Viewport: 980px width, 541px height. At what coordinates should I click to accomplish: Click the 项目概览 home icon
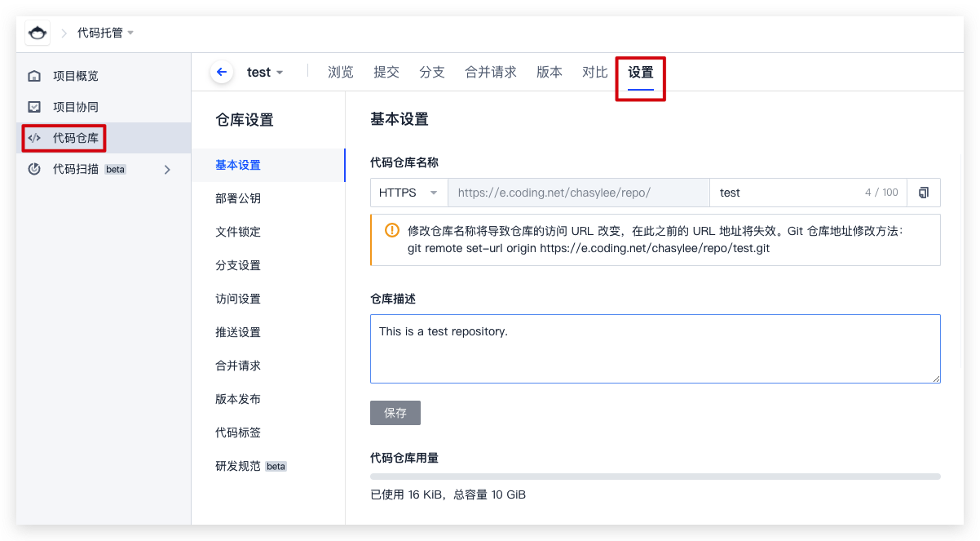tap(34, 76)
